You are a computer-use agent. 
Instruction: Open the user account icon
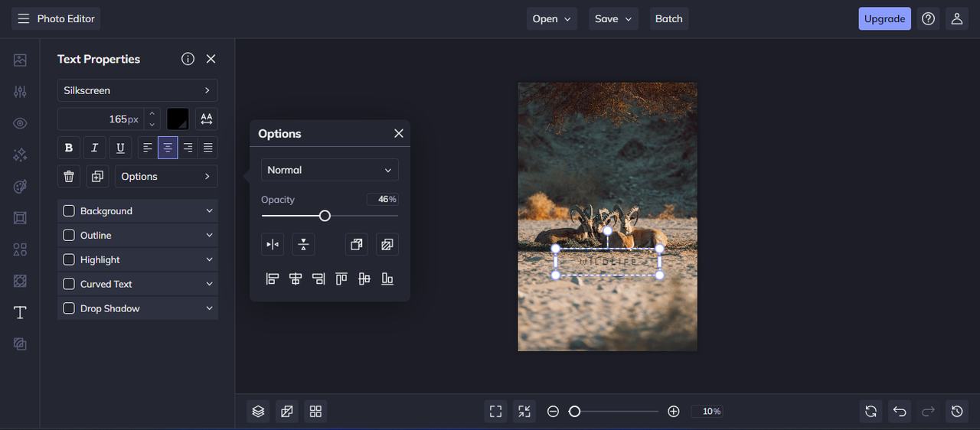coord(957,19)
